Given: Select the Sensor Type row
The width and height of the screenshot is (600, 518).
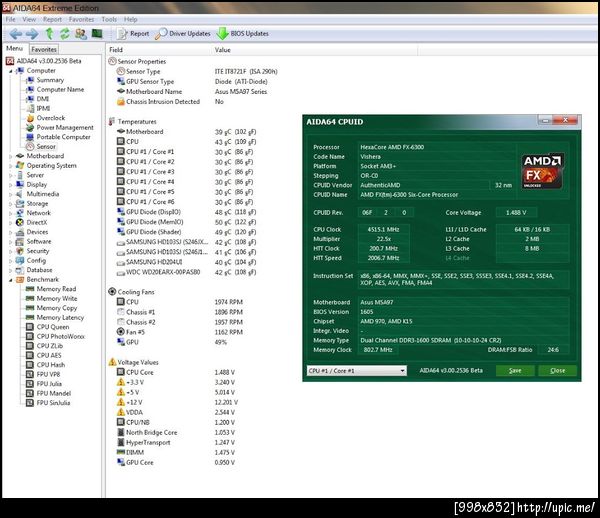Looking at the screenshot, I should (x=197, y=72).
